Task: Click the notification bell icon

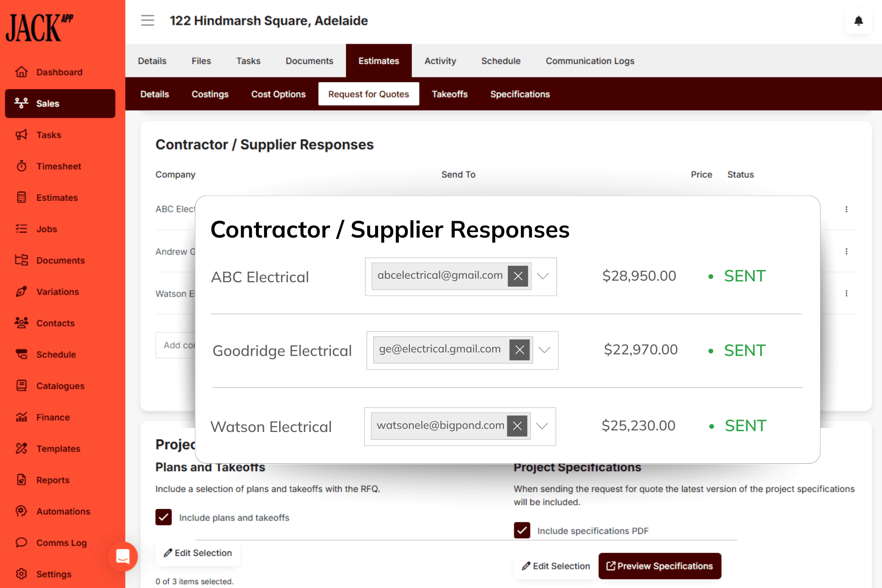Action: [858, 21]
